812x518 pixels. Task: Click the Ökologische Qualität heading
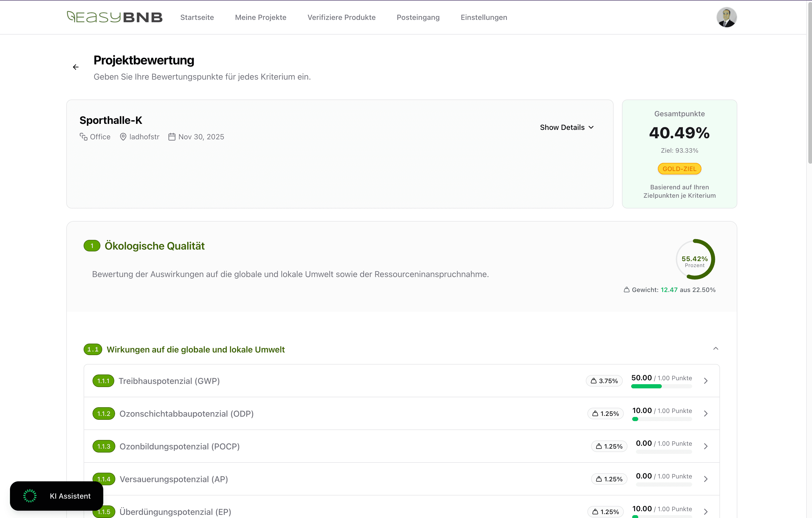[154, 246]
